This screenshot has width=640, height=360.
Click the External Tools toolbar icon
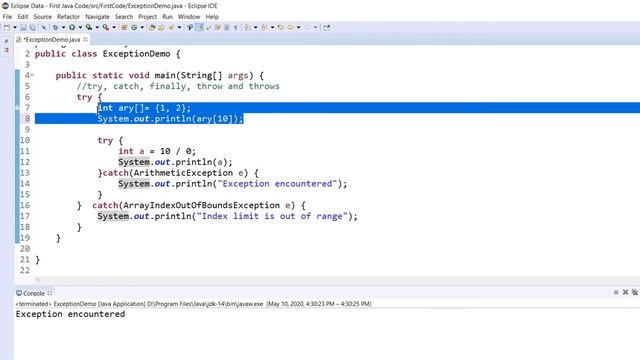[x=105, y=27]
